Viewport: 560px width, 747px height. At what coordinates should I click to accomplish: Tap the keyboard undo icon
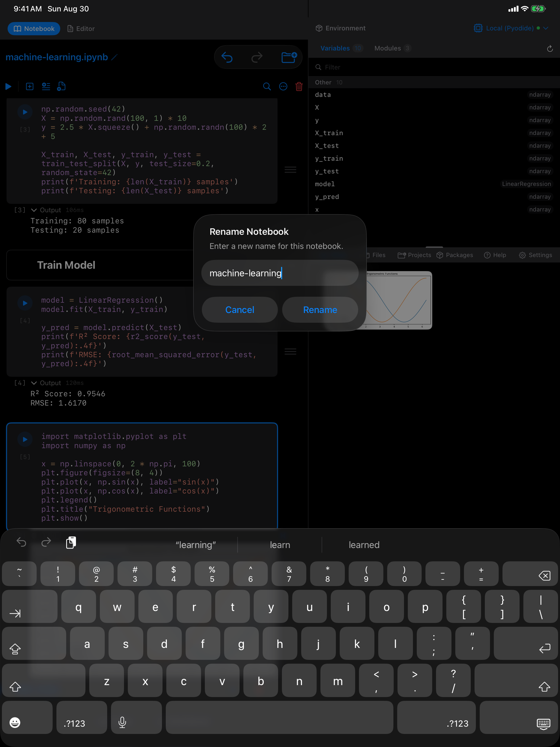pos(21,542)
